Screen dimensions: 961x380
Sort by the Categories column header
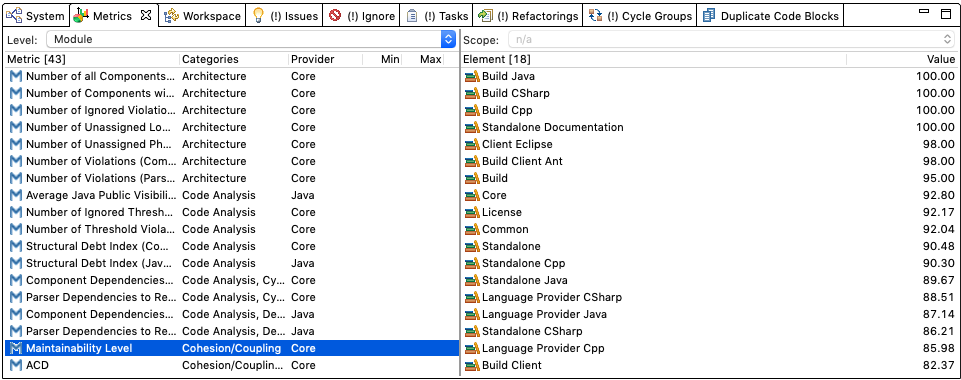click(234, 59)
